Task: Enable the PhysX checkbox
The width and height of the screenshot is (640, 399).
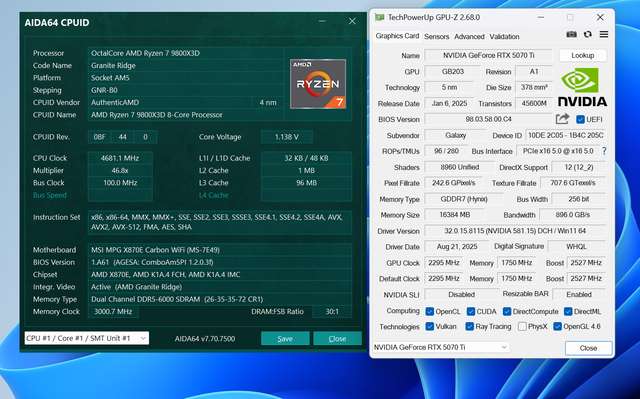Action: (x=522, y=326)
